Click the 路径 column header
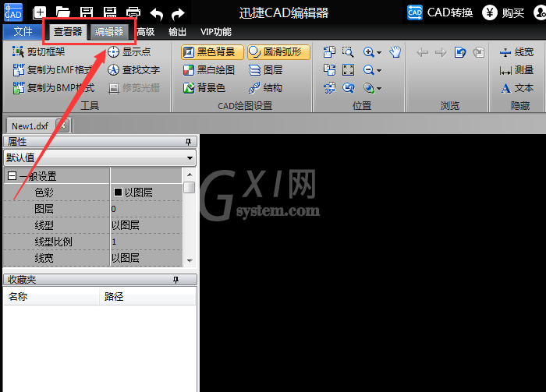Screen dimensions: 546x392 coord(147,297)
